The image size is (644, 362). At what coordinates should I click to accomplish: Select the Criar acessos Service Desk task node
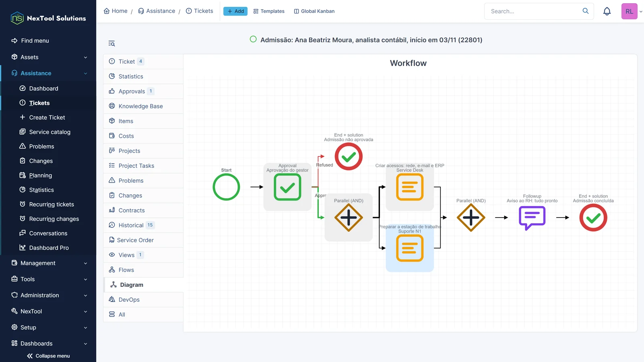click(410, 187)
